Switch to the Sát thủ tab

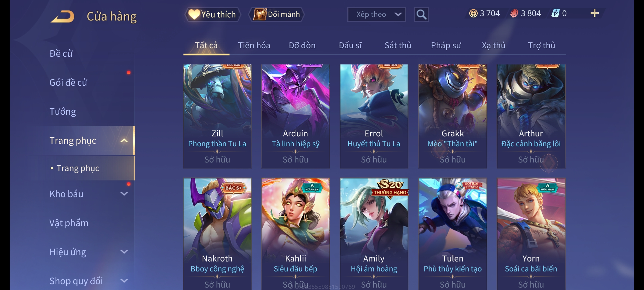click(398, 45)
